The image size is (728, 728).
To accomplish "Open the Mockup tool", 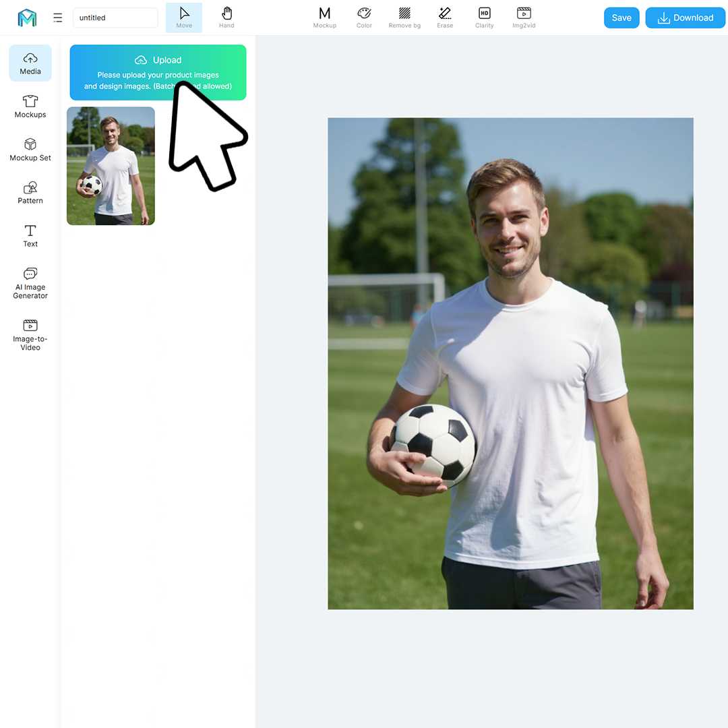I will coord(324,18).
